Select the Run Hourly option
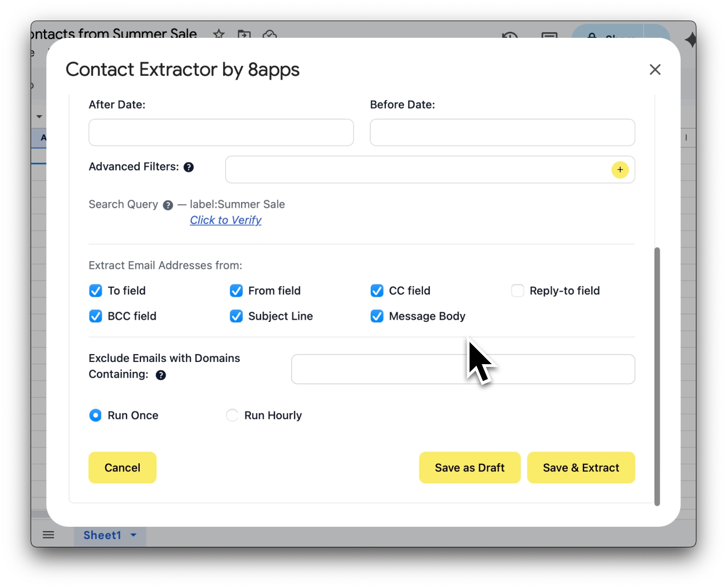The height and width of the screenshot is (588, 727). pyautogui.click(x=232, y=415)
